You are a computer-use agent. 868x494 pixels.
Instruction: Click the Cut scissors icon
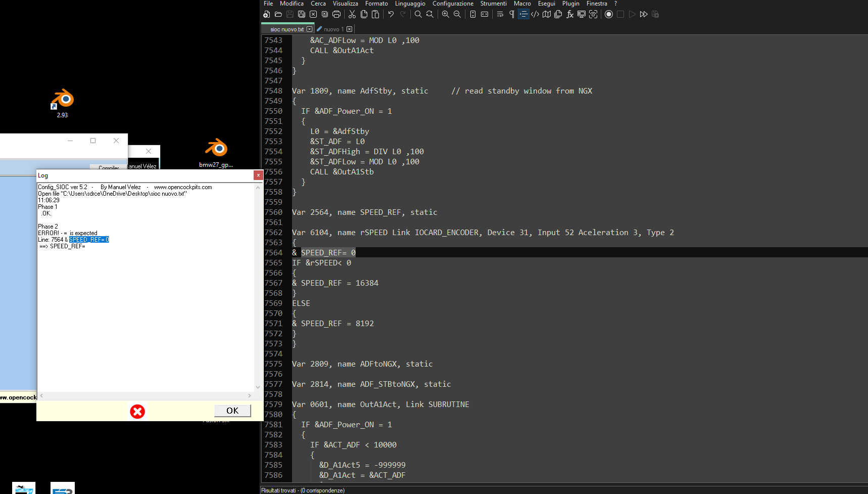(x=352, y=14)
